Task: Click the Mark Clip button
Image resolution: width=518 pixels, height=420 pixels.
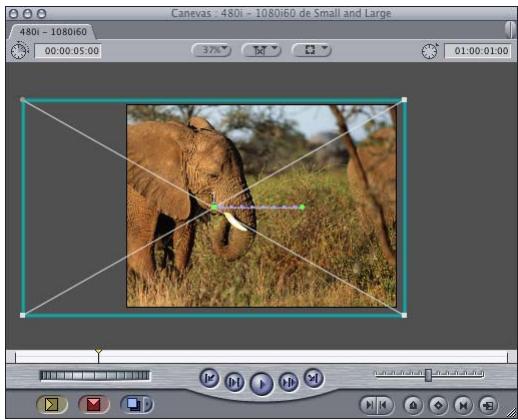Action: 463,405
